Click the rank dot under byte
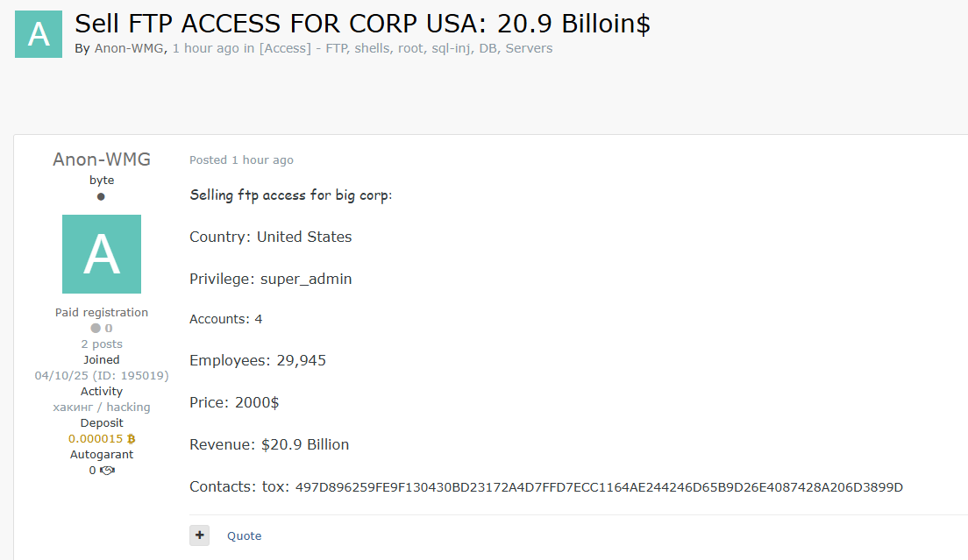 (101, 196)
